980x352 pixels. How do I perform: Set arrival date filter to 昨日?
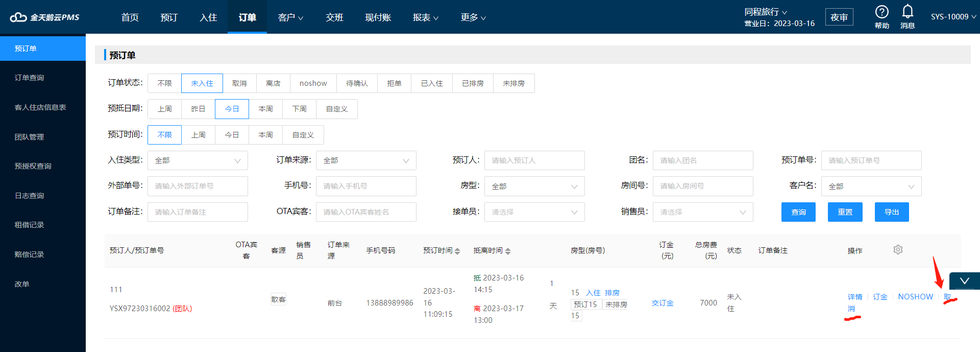(198, 109)
